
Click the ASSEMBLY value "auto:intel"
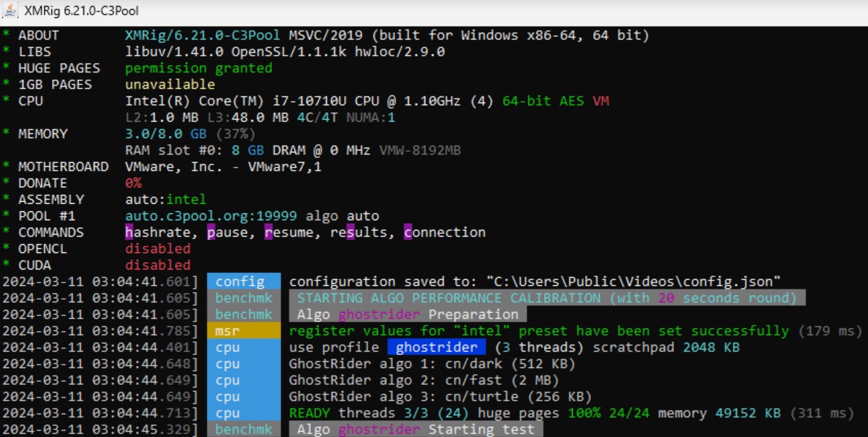(x=165, y=200)
